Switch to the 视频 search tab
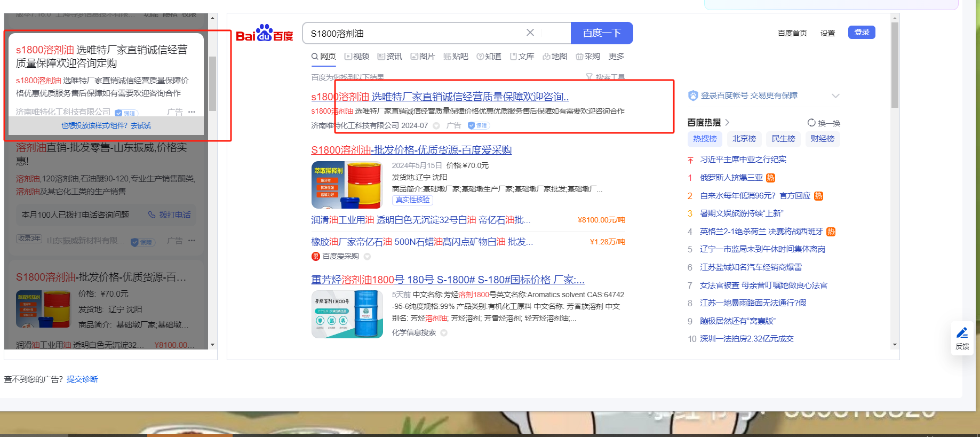This screenshot has height=437, width=980. (x=357, y=57)
